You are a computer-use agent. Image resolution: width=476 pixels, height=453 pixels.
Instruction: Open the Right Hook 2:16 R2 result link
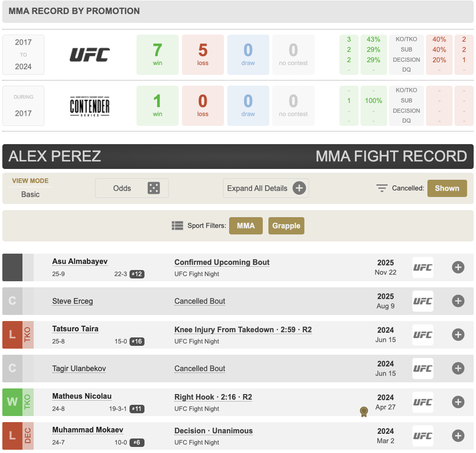[x=213, y=397]
